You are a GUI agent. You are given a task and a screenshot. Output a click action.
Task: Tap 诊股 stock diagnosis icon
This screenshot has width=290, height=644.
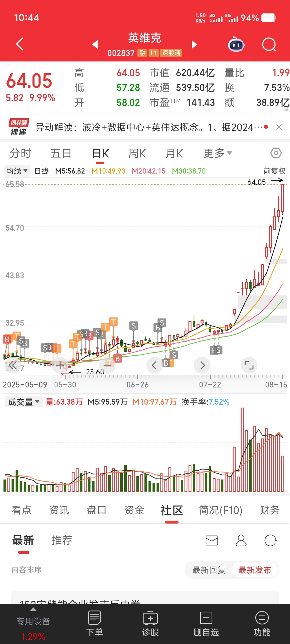[150, 624]
